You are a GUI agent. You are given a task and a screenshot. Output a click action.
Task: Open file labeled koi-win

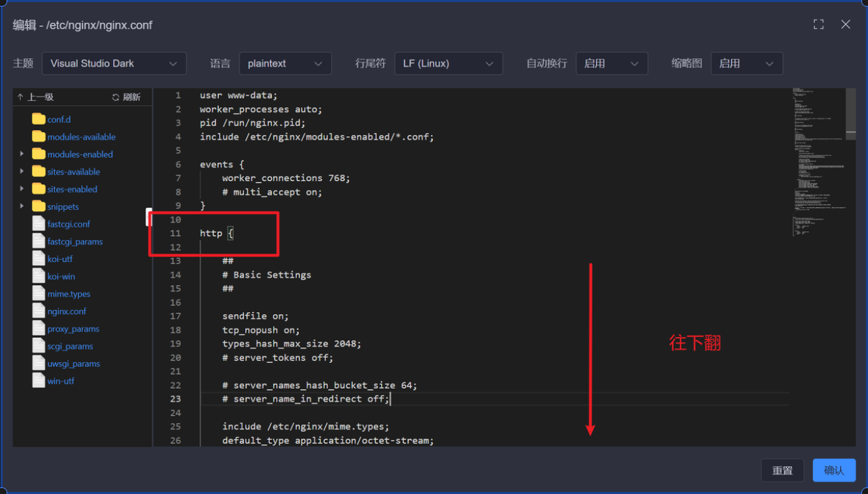coord(61,276)
